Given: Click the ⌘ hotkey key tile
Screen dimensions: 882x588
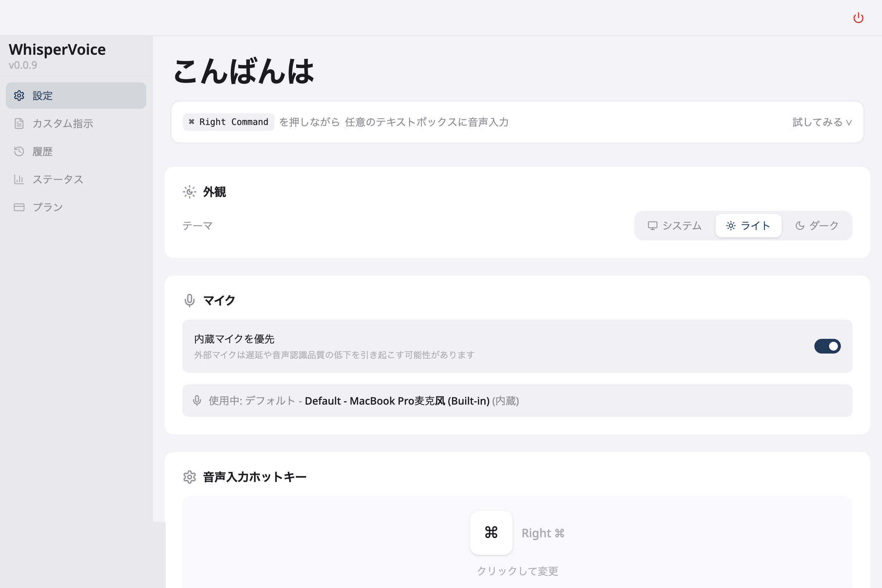Looking at the screenshot, I should pos(491,533).
